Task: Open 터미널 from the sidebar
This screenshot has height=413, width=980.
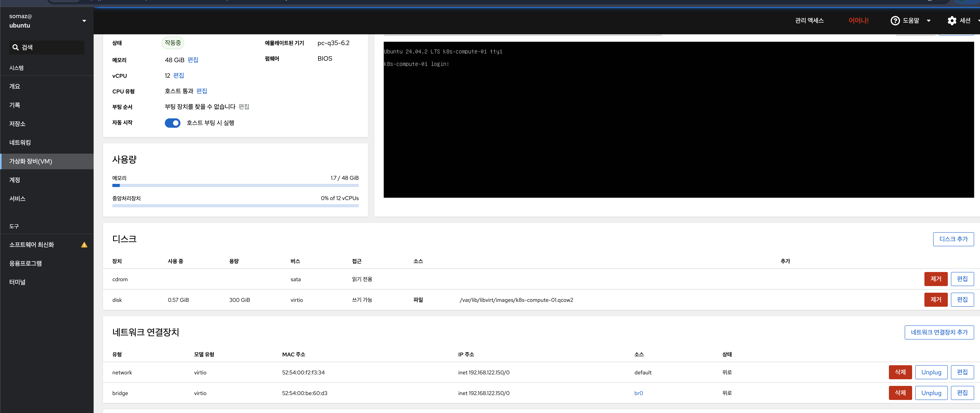Action: click(18, 282)
